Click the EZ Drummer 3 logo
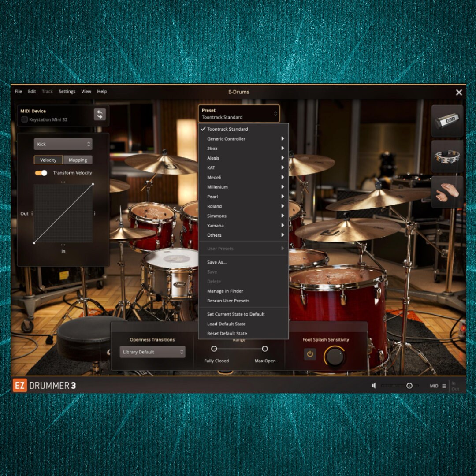Viewport: 476px width, 476px height. pos(44,384)
